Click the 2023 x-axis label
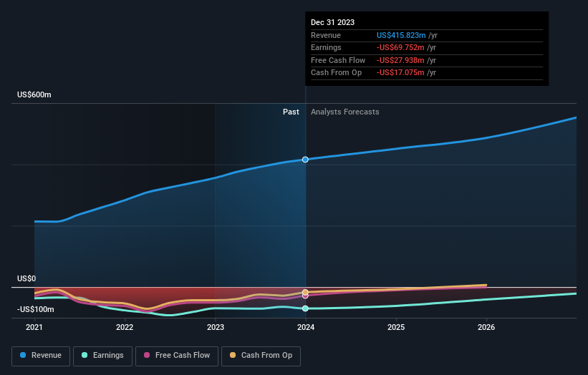Image resolution: width=588 pixels, height=375 pixels. pos(216,327)
